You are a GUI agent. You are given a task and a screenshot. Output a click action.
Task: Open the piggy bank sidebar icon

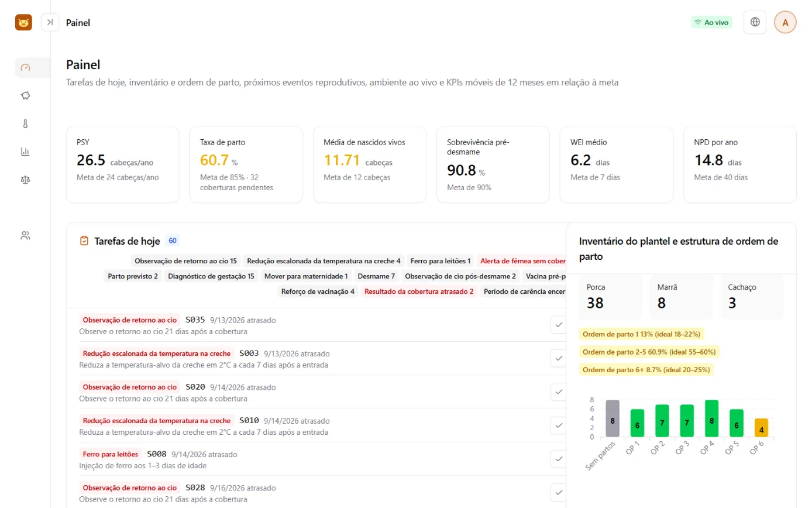pos(25,95)
